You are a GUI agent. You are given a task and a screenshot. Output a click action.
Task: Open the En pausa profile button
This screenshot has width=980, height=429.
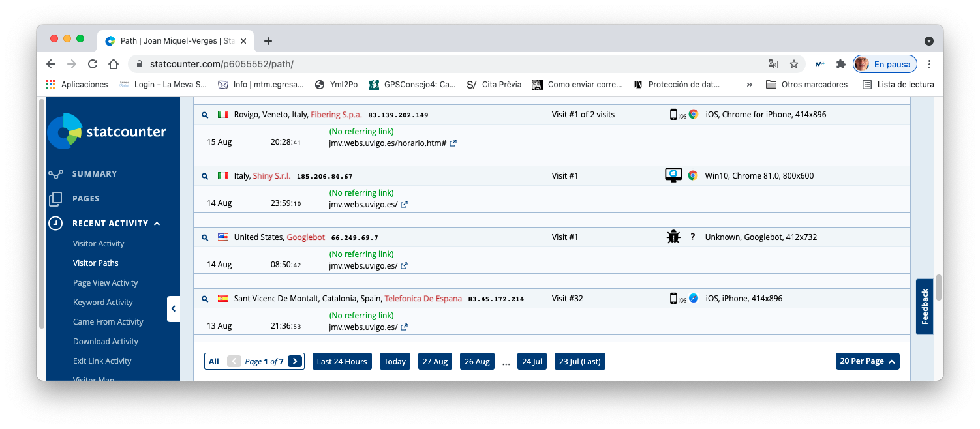click(885, 64)
